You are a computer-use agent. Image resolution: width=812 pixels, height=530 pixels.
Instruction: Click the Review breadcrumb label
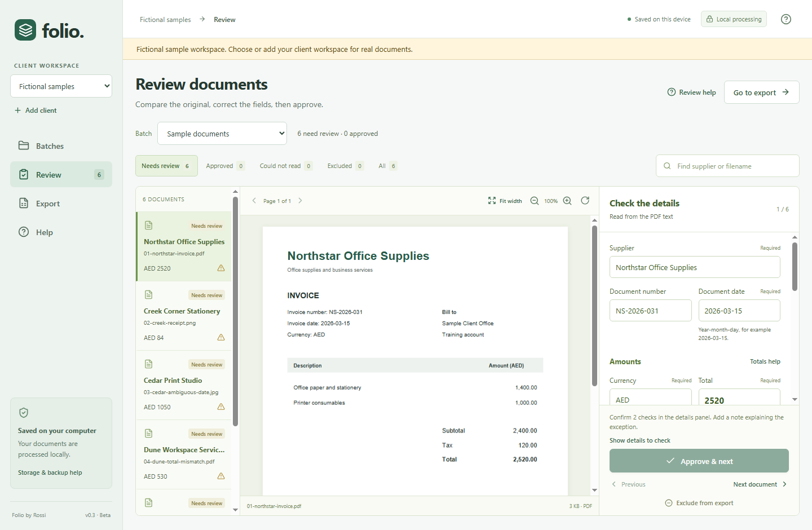(224, 20)
